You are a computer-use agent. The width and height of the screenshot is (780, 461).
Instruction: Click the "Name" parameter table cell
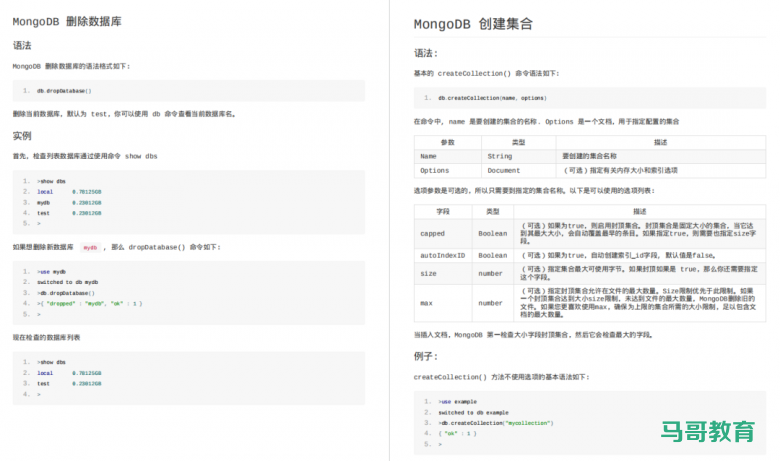click(428, 156)
